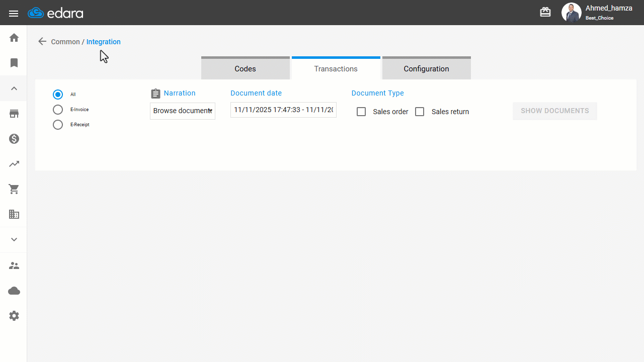Click the Best_Choice company name
Screen dimensions: 644x362
(x=599, y=18)
